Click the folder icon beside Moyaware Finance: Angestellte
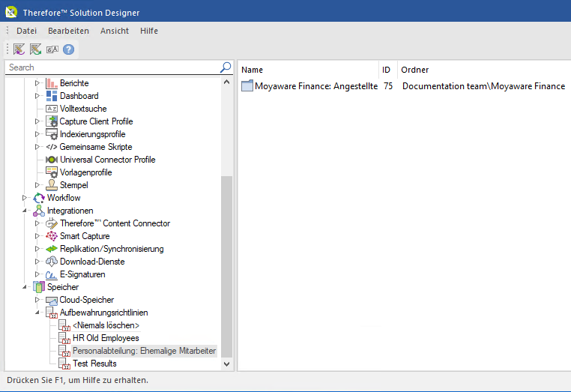This screenshot has height=392, width=571. [247, 86]
